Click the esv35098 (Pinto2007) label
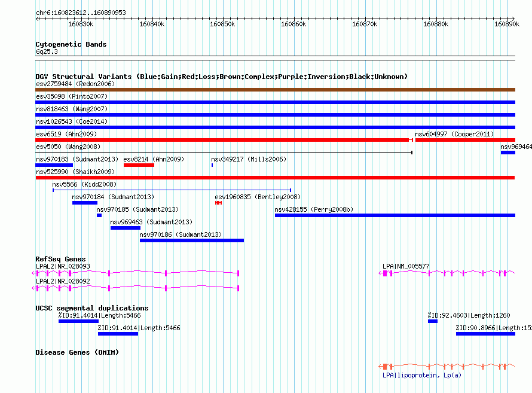The width and height of the screenshot is (532, 393). pyautogui.click(x=72, y=96)
